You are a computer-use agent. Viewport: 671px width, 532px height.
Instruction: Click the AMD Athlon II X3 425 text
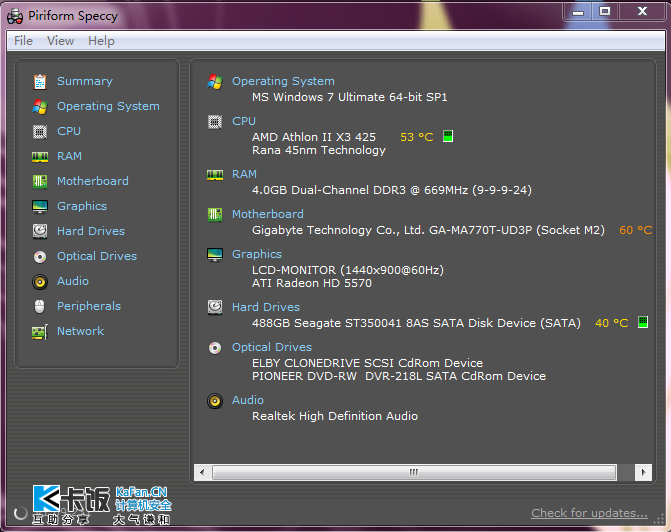[314, 137]
